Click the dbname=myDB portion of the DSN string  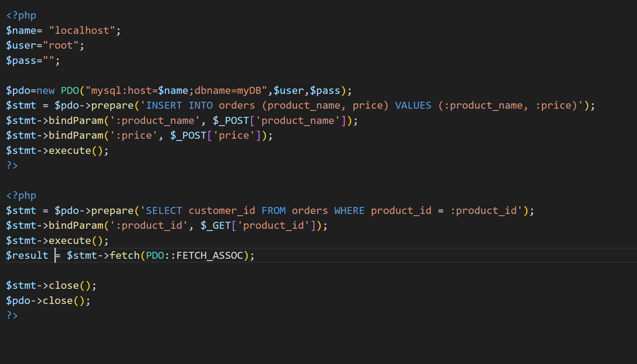[x=229, y=90]
